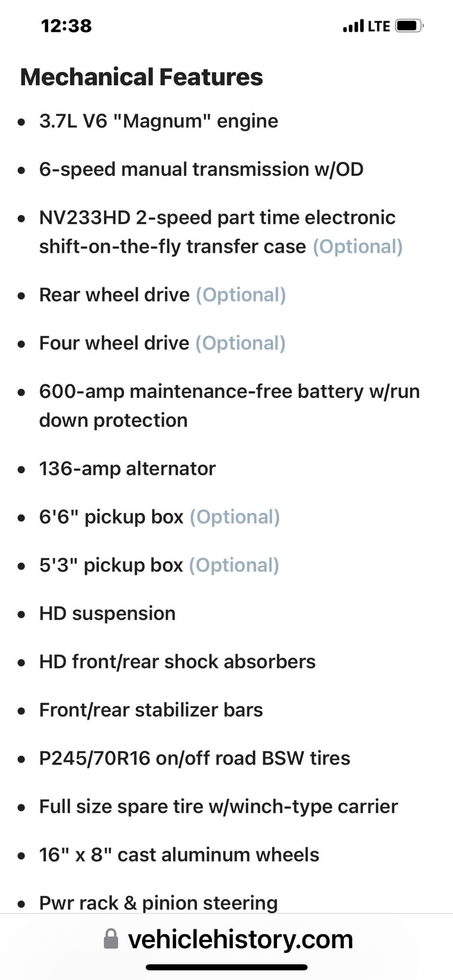This screenshot has width=453, height=980.
Task: Tap the 12:38 clock in status bar
Action: point(66,25)
